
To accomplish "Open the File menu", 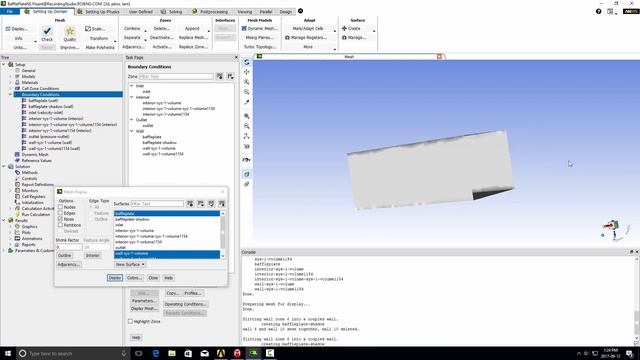I will [x=10, y=11].
